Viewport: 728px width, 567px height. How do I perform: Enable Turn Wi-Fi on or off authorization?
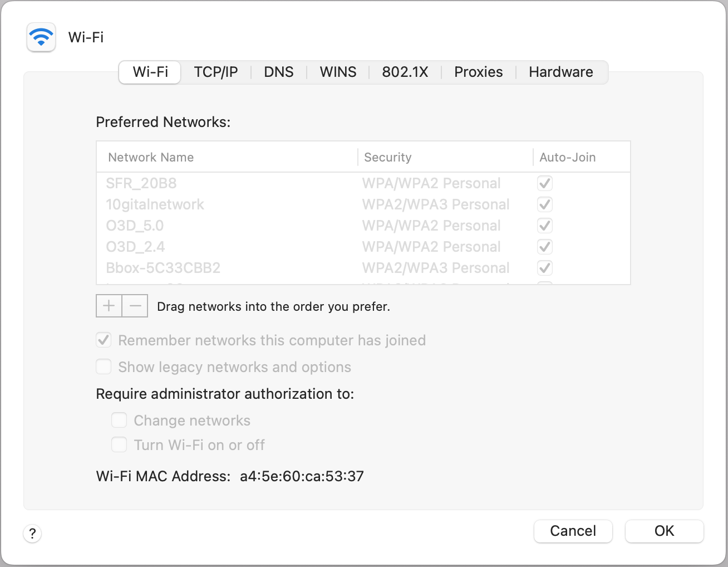119,444
